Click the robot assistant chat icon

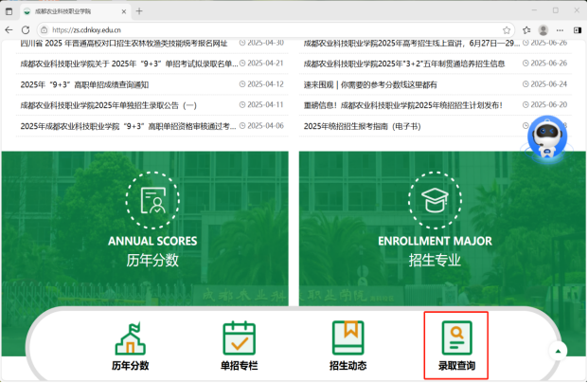coord(547,137)
